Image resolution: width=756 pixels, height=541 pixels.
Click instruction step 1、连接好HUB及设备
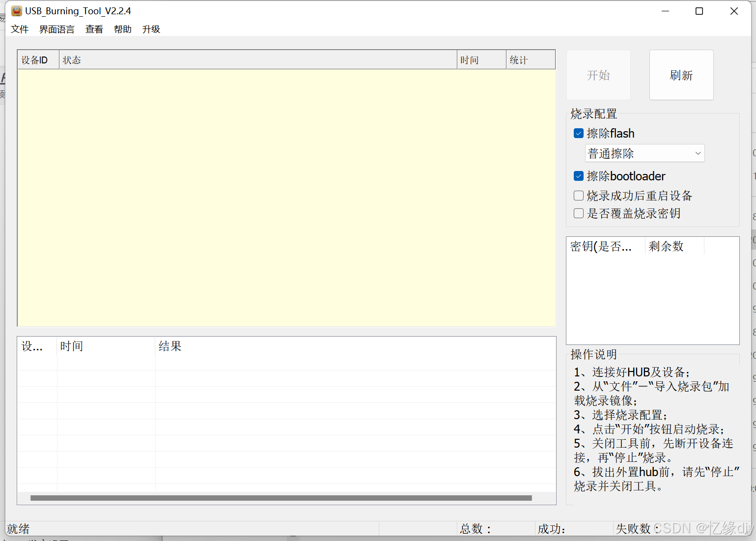click(x=632, y=372)
